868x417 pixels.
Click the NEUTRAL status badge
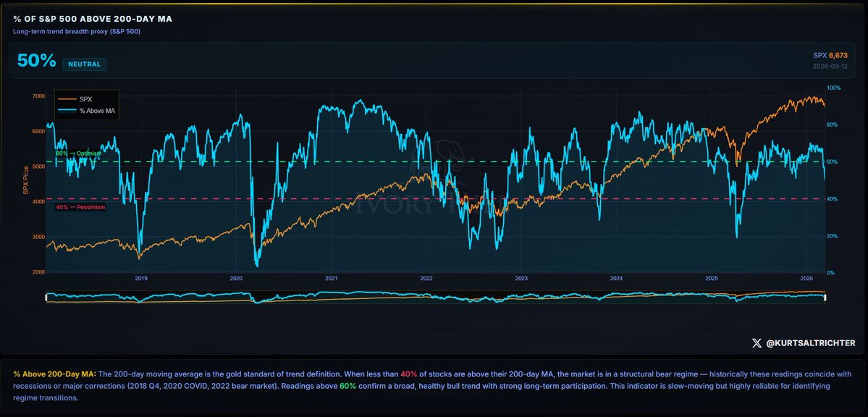pos(84,64)
